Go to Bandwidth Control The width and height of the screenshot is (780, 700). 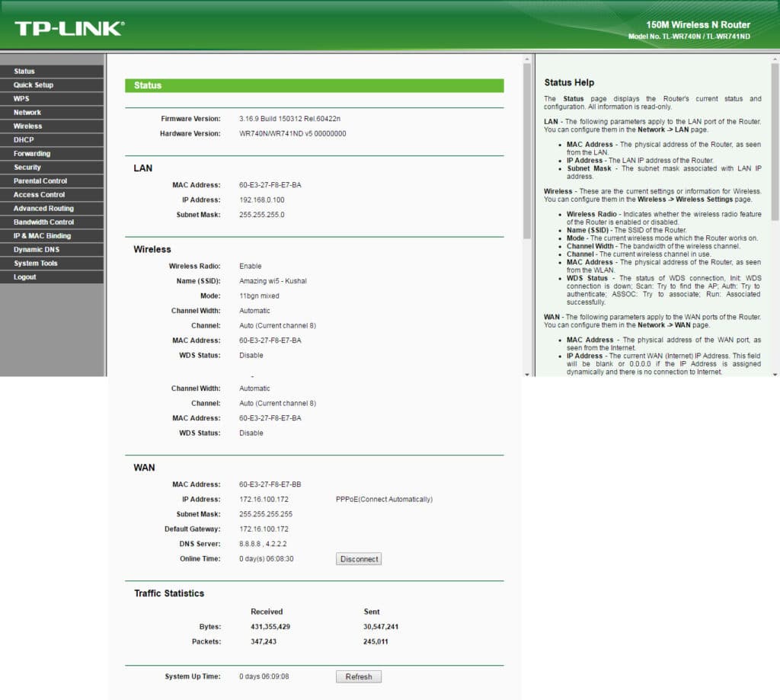(x=52, y=222)
